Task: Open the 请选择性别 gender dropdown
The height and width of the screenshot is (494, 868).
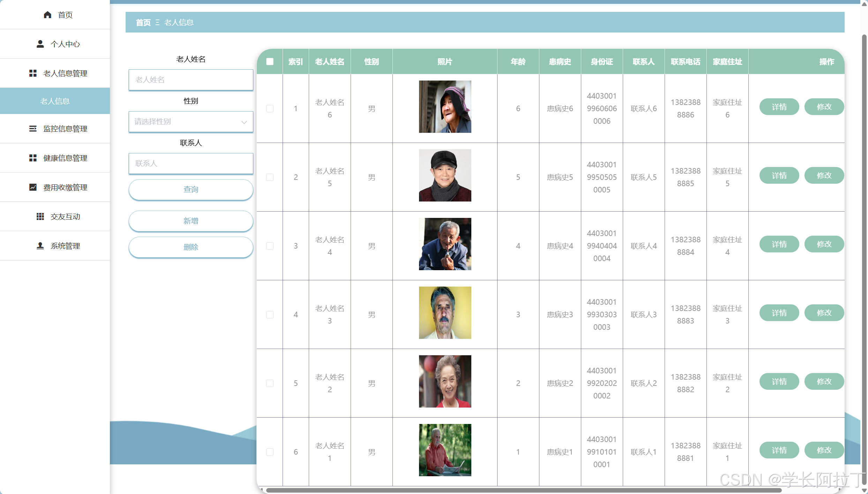Action: [191, 122]
